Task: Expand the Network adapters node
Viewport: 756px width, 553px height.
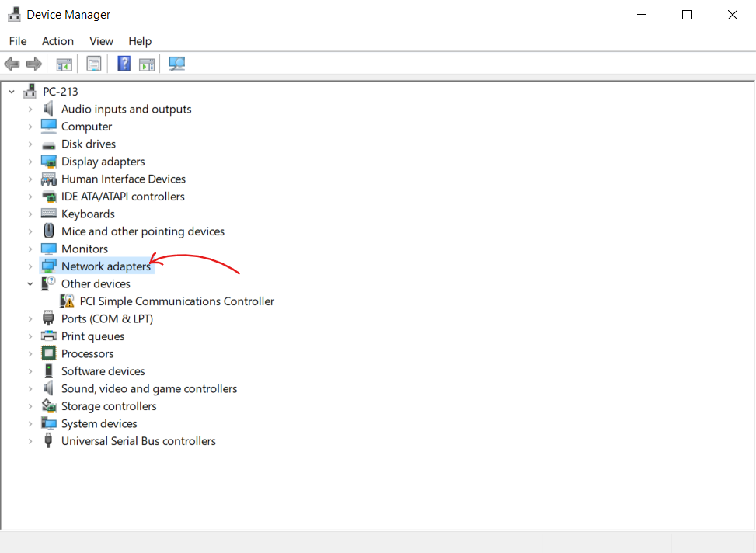Action: (x=30, y=266)
